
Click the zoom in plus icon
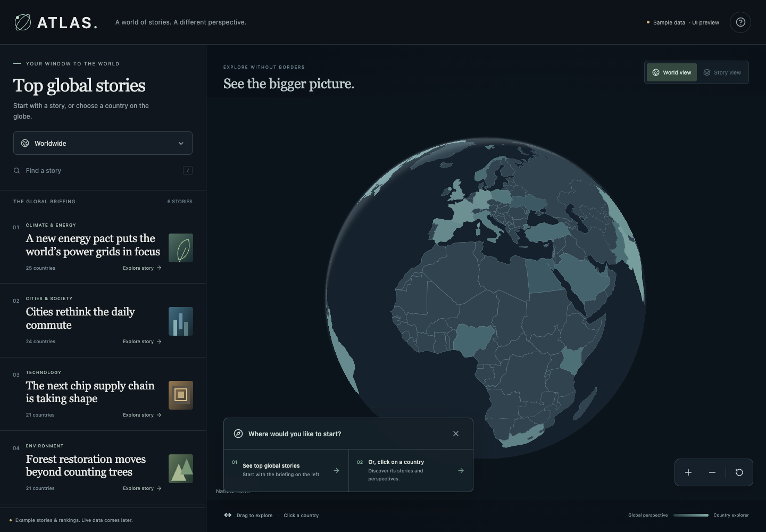click(x=688, y=472)
